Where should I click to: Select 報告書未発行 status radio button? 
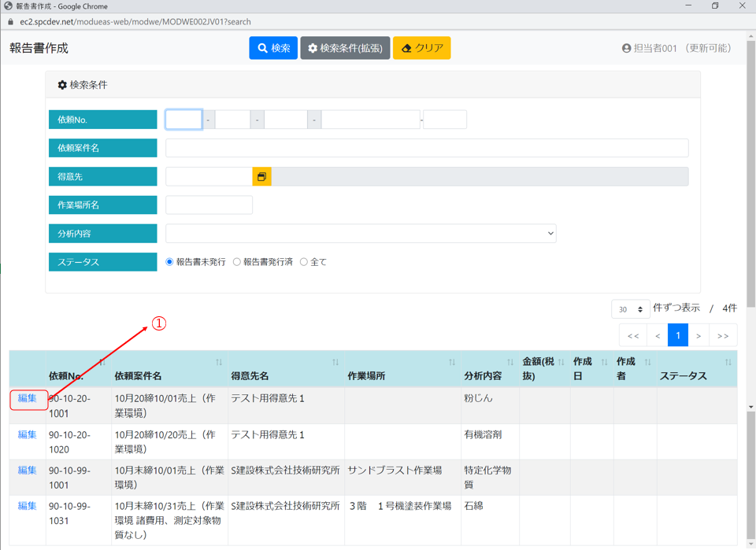click(169, 262)
